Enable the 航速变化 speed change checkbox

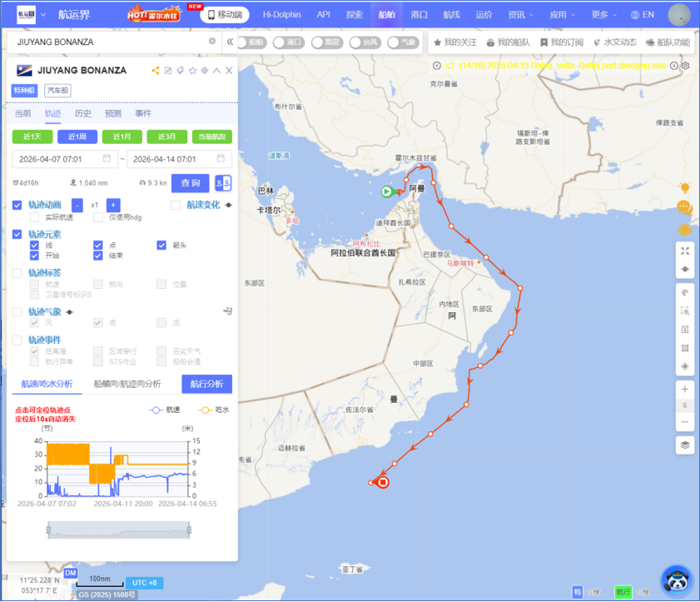point(176,205)
